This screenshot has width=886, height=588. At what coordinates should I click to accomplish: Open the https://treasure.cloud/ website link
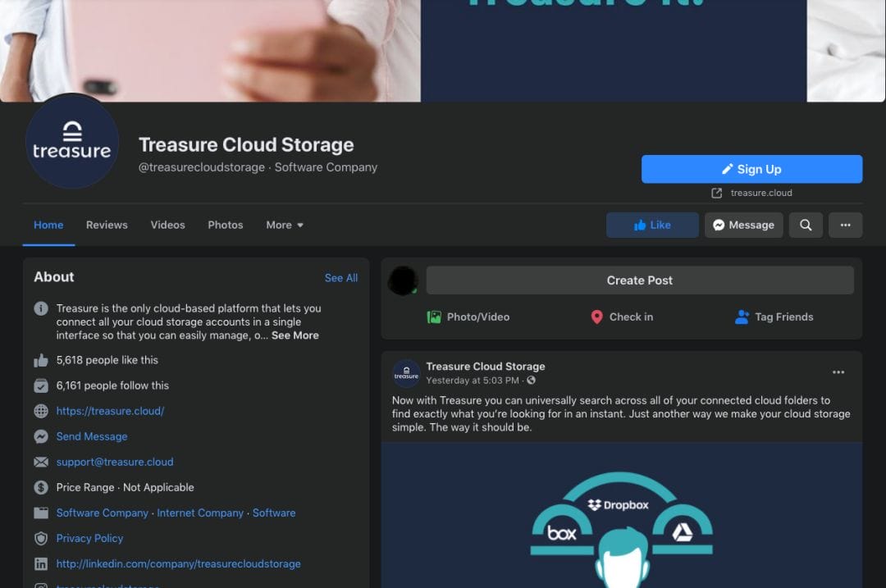tap(110, 411)
